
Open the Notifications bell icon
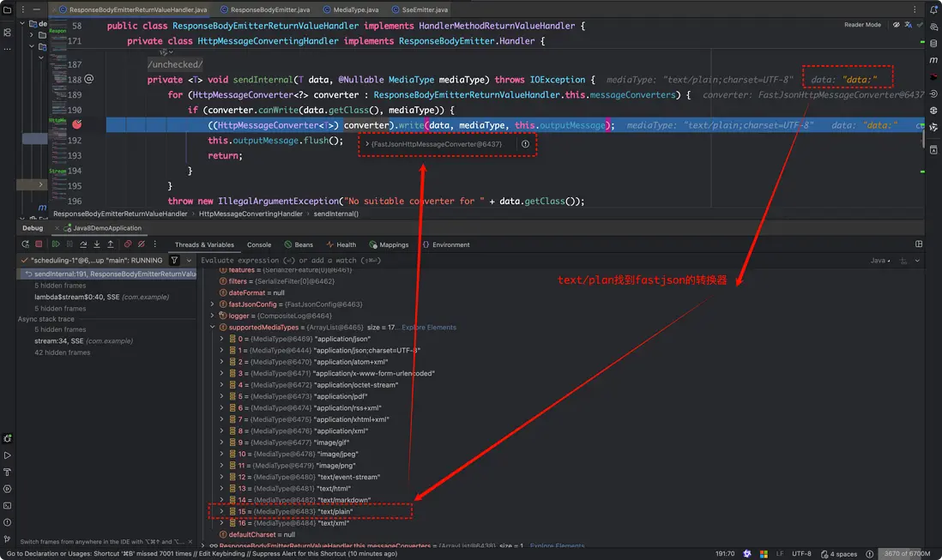(933, 9)
